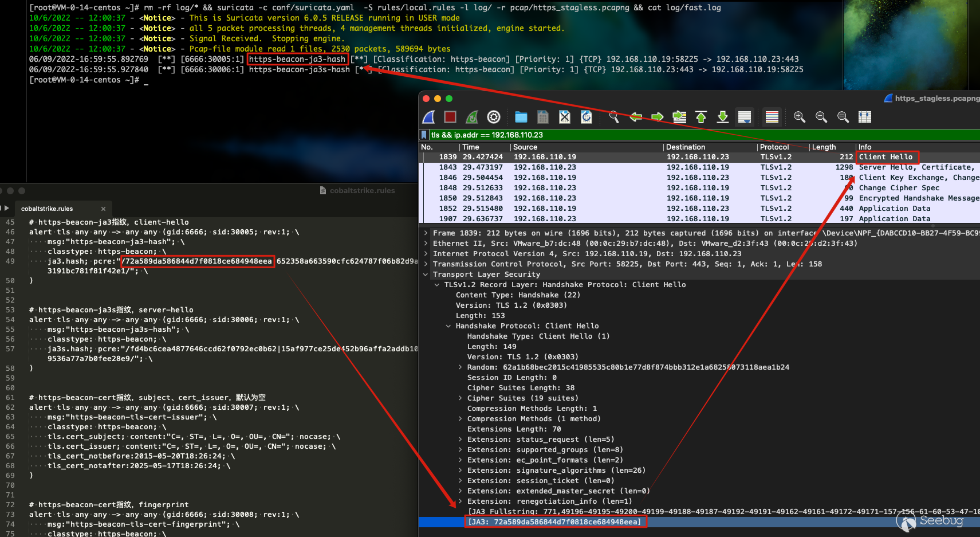The height and width of the screenshot is (537, 980).
Task: Click the editor tab navigation arrows
Action: pyautogui.click(x=5, y=208)
